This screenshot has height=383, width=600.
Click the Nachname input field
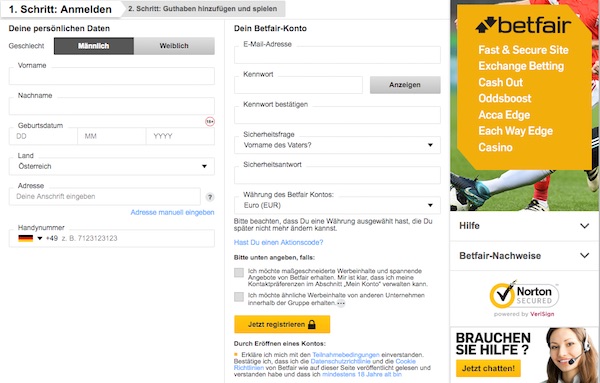(x=112, y=106)
